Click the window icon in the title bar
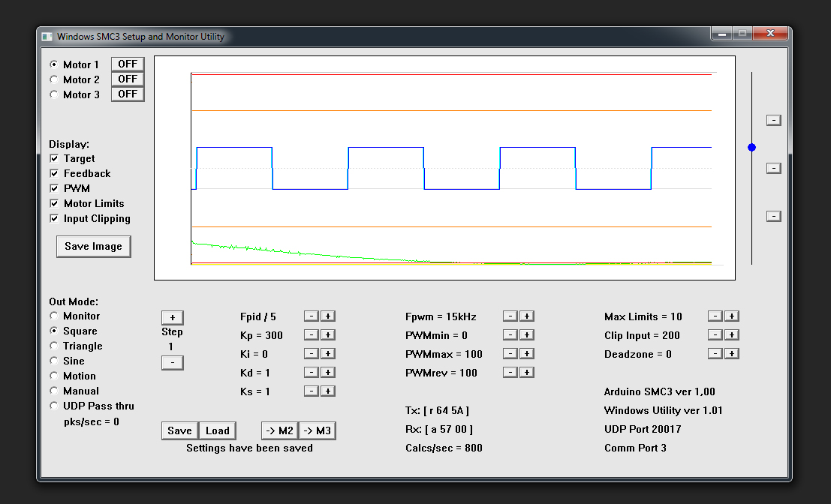This screenshot has width=831, height=504. [47, 37]
